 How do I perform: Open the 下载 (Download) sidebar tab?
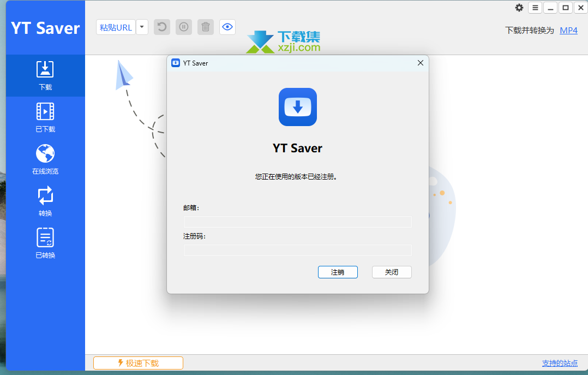(45, 75)
